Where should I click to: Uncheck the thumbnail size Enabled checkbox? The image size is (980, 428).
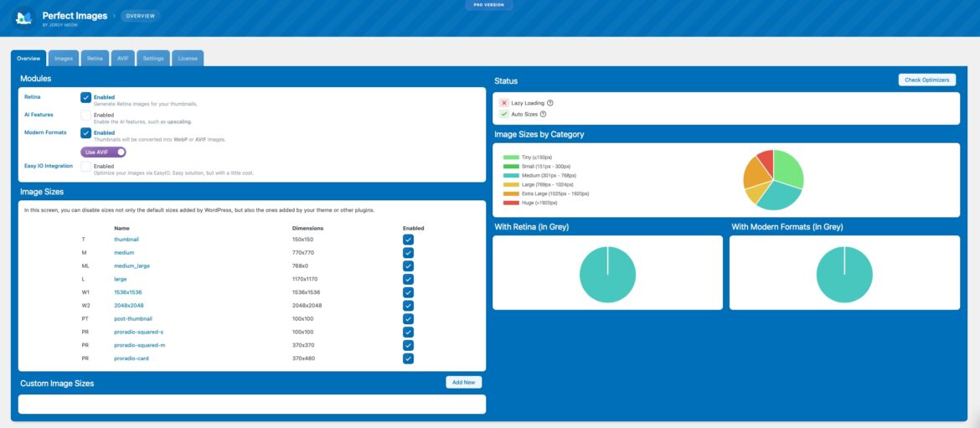408,240
